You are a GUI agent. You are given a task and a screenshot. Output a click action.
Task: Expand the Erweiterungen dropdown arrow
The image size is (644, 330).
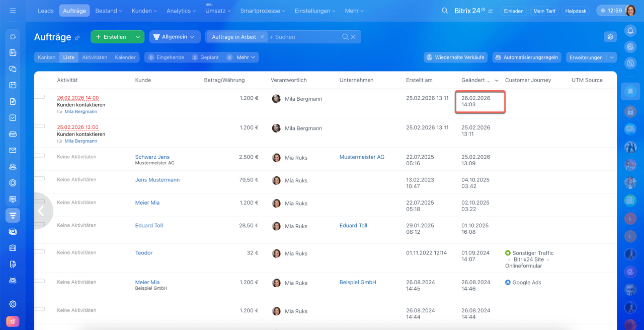[612, 57]
